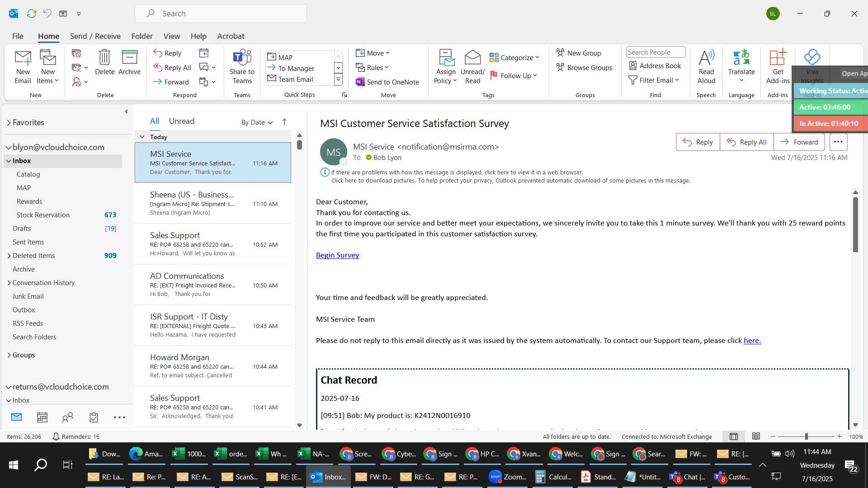Click Reply All in reading pane
Screen dimensions: 868x488
pyautogui.click(x=746, y=142)
